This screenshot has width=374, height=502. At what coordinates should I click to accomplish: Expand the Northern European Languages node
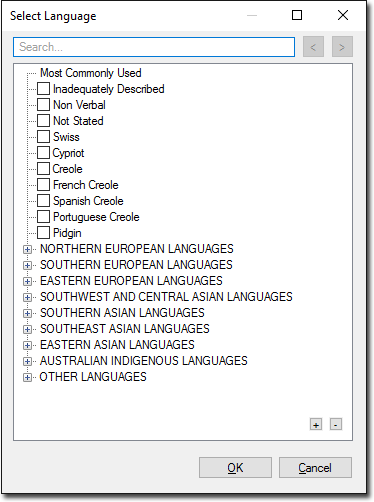click(x=27, y=249)
